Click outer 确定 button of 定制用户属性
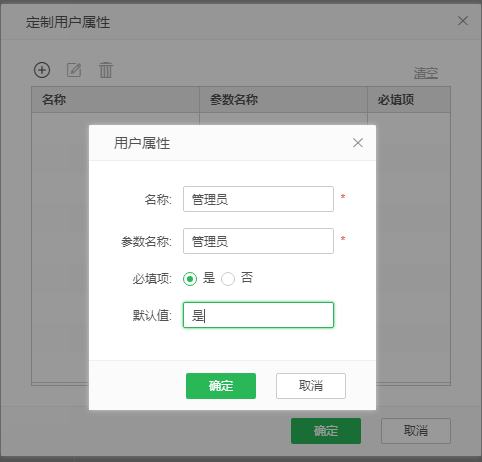 (x=326, y=431)
